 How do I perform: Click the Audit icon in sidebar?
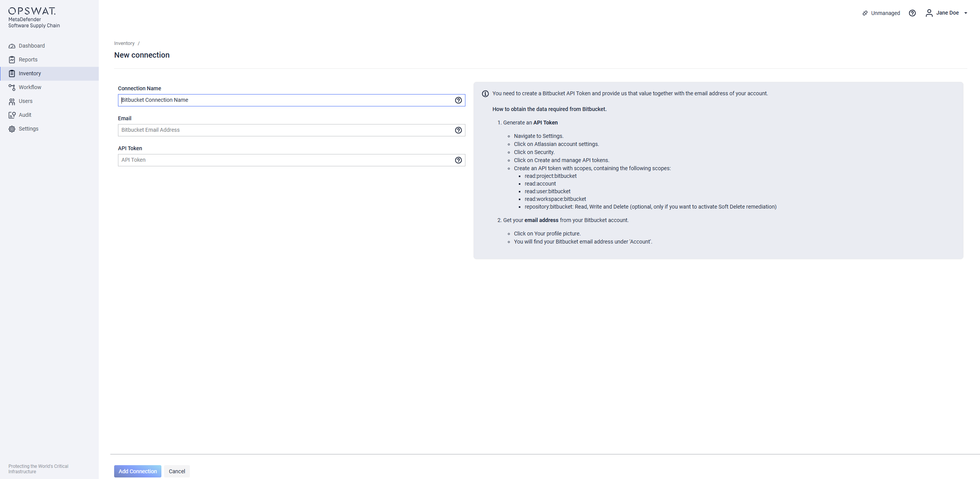[x=12, y=115]
